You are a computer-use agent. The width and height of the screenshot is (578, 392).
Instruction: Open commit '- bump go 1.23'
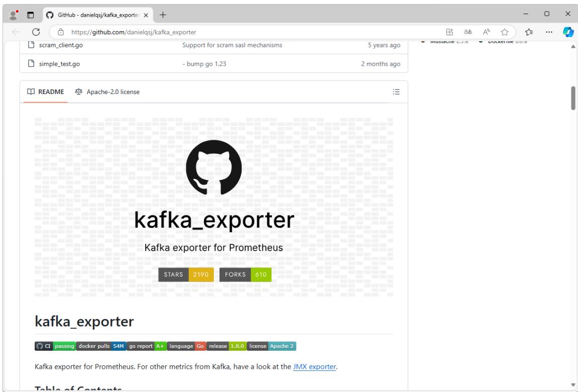pos(204,64)
